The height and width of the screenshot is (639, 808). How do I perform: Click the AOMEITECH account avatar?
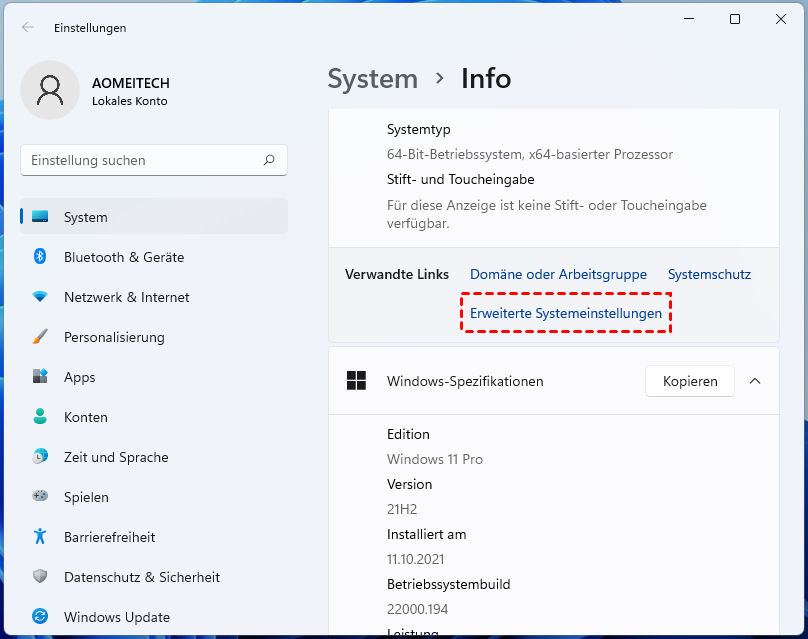coord(50,91)
